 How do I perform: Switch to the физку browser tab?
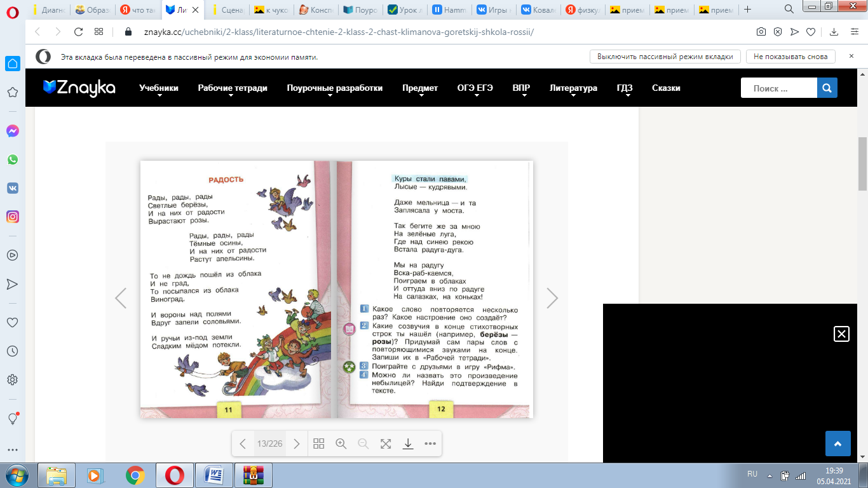point(583,10)
